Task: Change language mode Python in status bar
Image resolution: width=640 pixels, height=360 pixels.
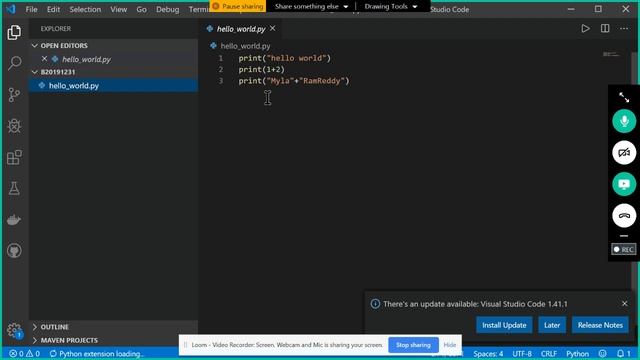Action: coord(577,353)
